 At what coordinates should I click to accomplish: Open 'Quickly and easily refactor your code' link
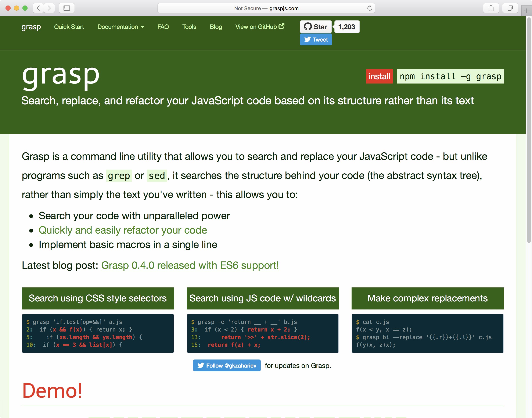(x=123, y=230)
